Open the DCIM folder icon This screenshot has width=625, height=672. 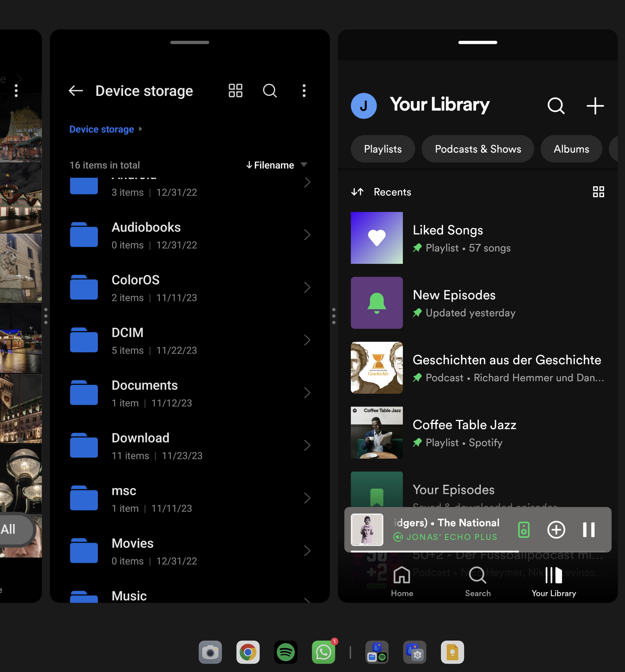84,340
